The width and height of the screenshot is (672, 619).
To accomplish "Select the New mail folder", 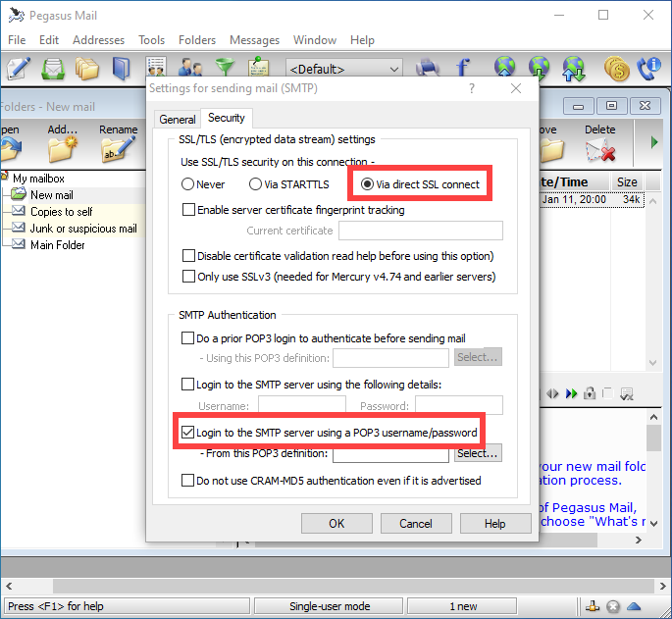I will coord(52,195).
